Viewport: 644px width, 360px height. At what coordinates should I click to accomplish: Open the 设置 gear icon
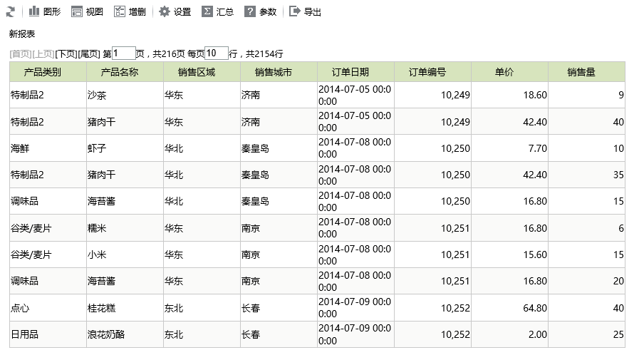165,11
